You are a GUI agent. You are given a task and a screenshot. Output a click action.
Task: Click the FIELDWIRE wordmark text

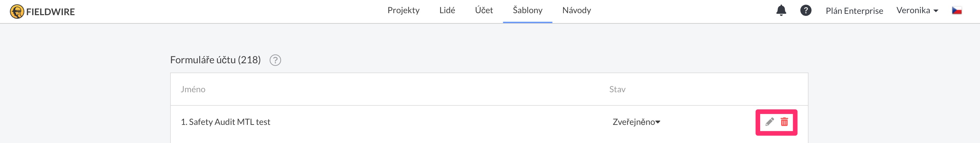coord(51,12)
